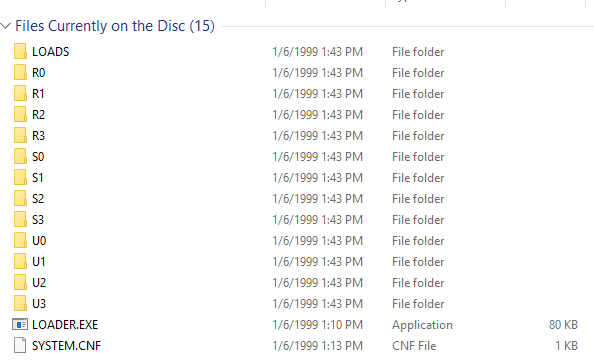Click the SYSTEM.CNF file name
594x362 pixels.
tap(67, 346)
